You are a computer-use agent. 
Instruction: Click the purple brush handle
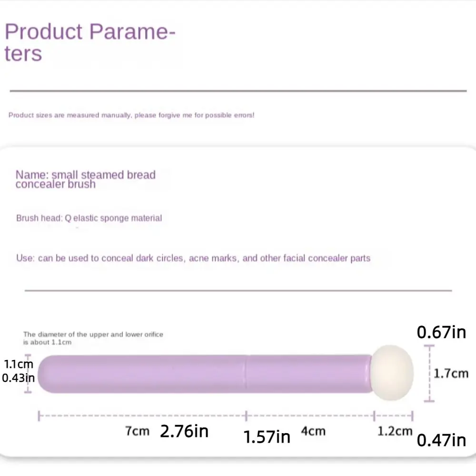tap(205, 374)
